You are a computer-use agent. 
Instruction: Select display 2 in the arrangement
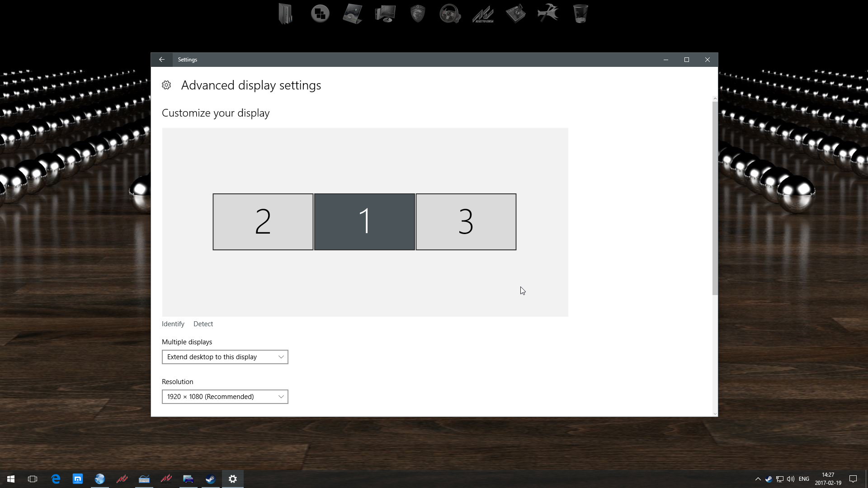click(263, 222)
